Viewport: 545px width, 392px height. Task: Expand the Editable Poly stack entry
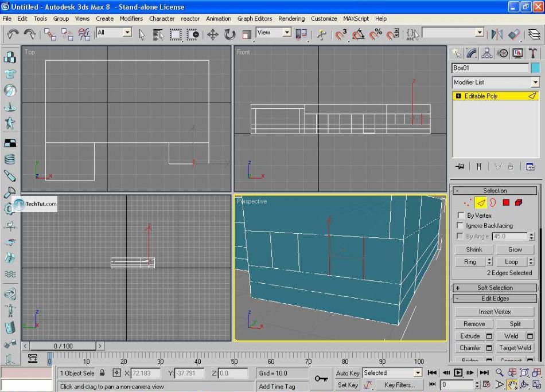458,96
